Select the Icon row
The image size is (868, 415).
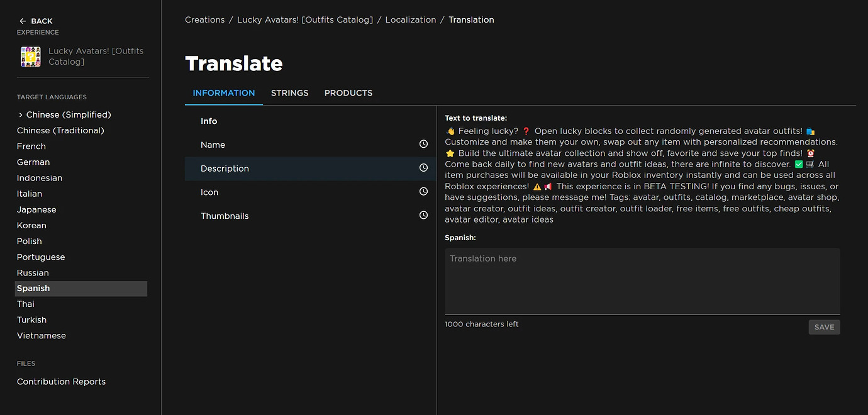click(310, 192)
